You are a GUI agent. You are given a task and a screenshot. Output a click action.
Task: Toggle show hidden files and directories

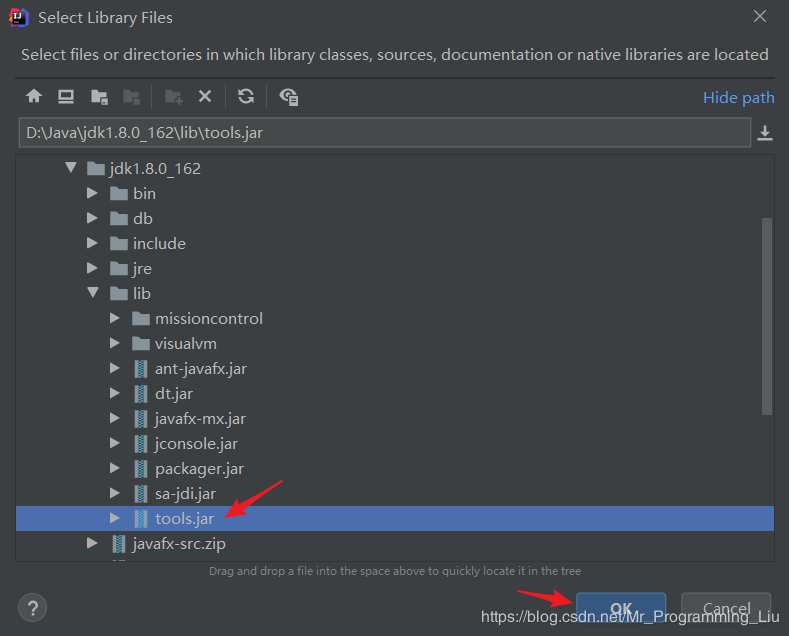pyautogui.click(x=289, y=97)
